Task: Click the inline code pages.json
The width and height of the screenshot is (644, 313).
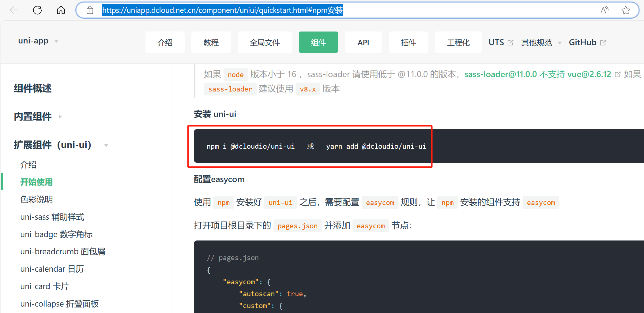Action: tap(298, 226)
